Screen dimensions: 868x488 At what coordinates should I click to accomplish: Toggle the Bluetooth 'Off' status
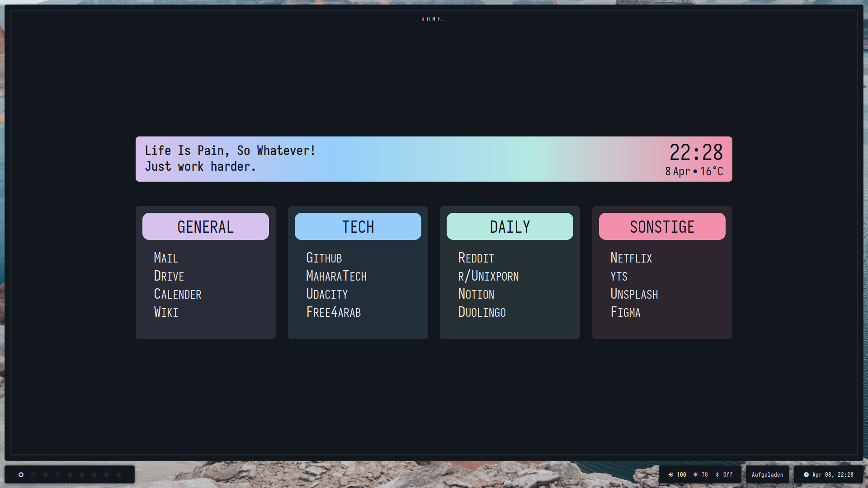[728, 474]
